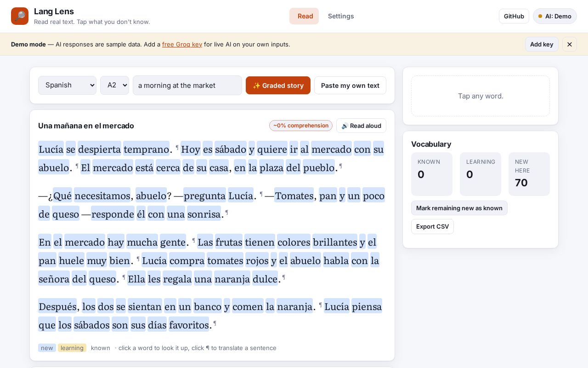Open the Settings tab
This screenshot has height=368, width=588.
(341, 16)
